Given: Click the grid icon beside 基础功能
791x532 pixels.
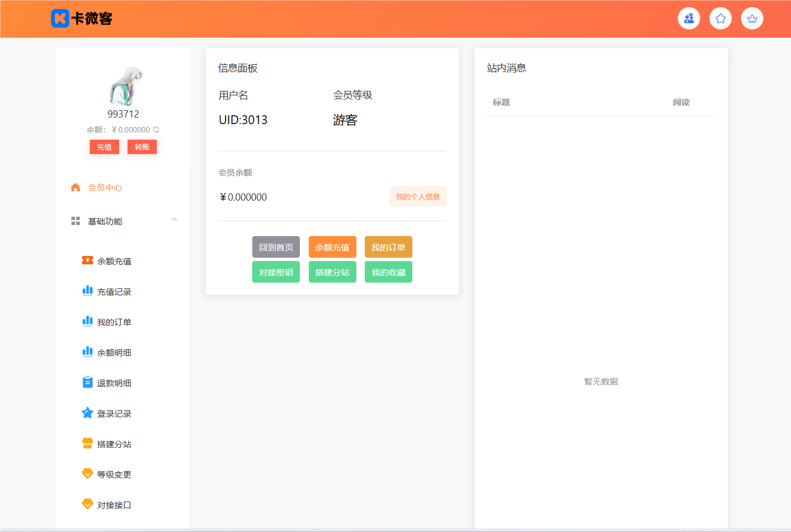Looking at the screenshot, I should click(x=75, y=221).
